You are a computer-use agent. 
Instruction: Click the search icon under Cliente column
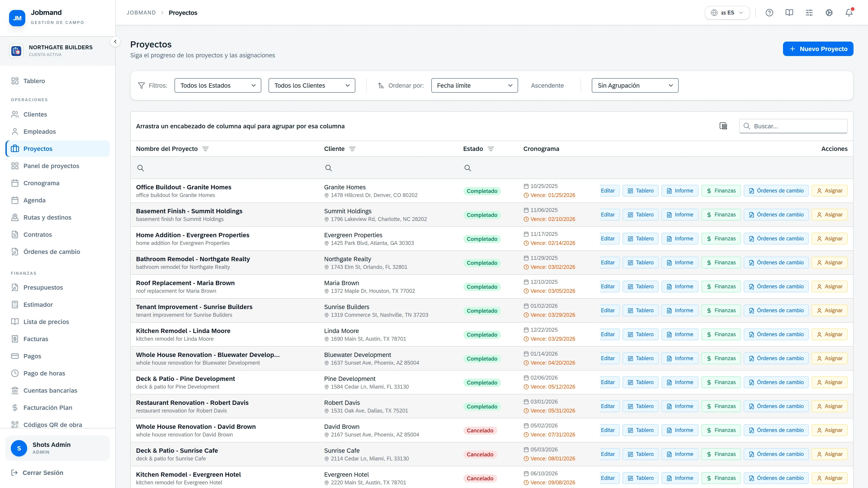(328, 168)
